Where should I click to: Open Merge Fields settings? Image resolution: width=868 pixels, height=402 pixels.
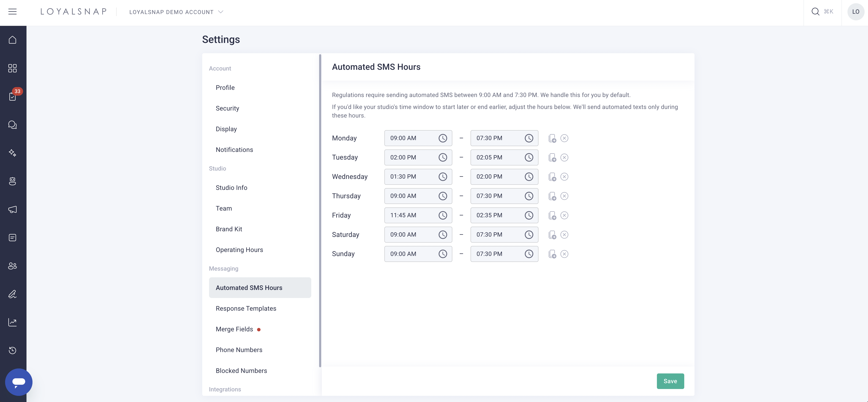click(260, 329)
